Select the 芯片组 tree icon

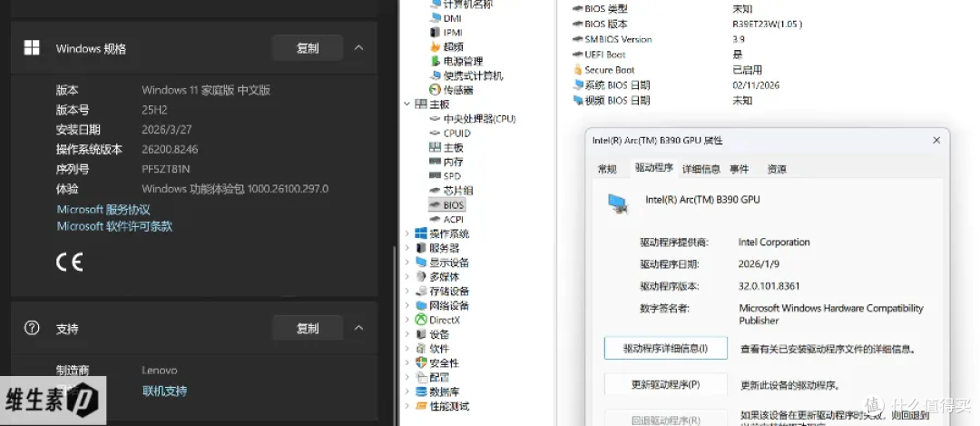tap(435, 190)
